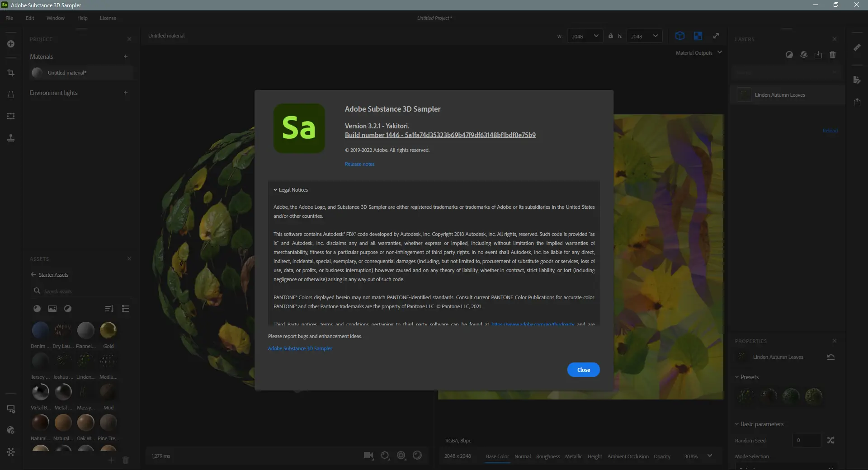Switch to the Normal channel tab
Viewport: 868px width, 470px height.
[x=523, y=456]
